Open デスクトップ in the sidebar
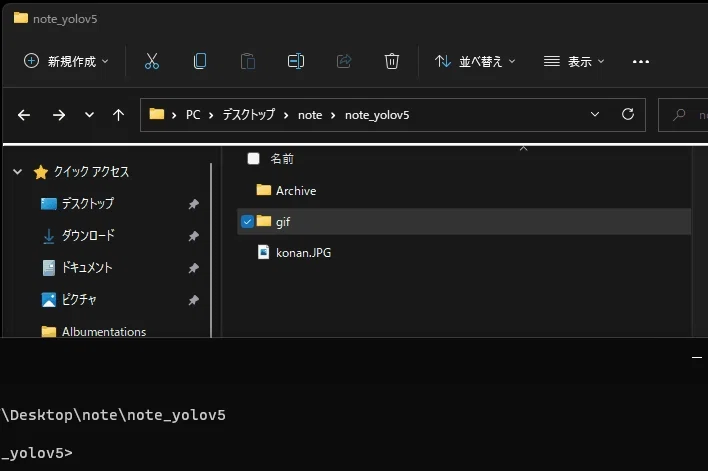 [x=88, y=204]
